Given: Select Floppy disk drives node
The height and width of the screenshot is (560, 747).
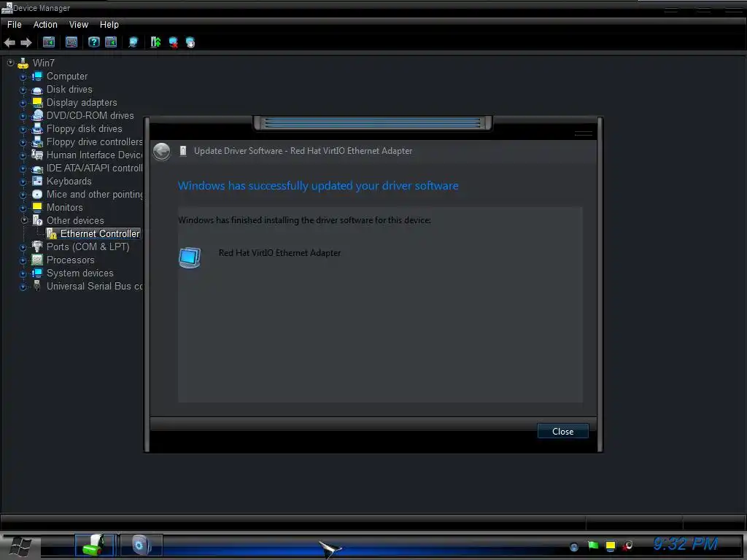Looking at the screenshot, I should coord(85,128).
